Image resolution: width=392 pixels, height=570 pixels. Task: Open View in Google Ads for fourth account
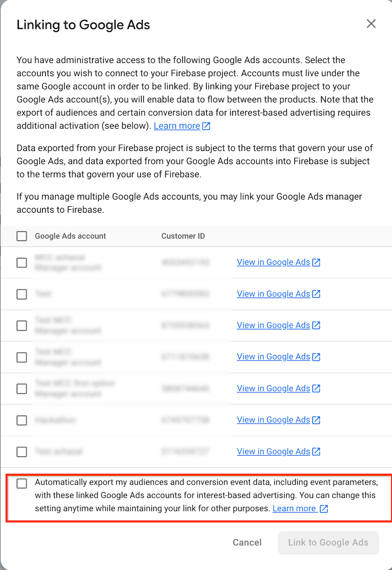point(273,357)
